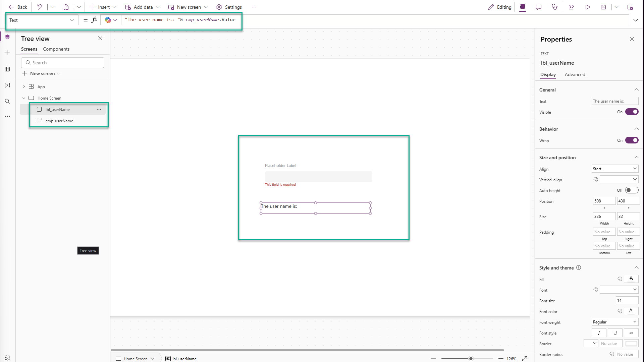
Task: Click the Share icon in toolbar
Action: click(x=571, y=7)
